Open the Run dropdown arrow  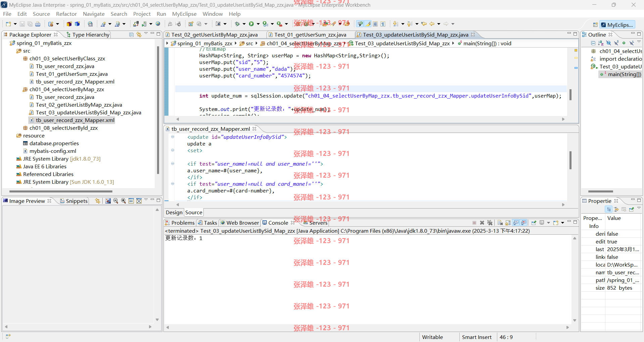click(258, 24)
